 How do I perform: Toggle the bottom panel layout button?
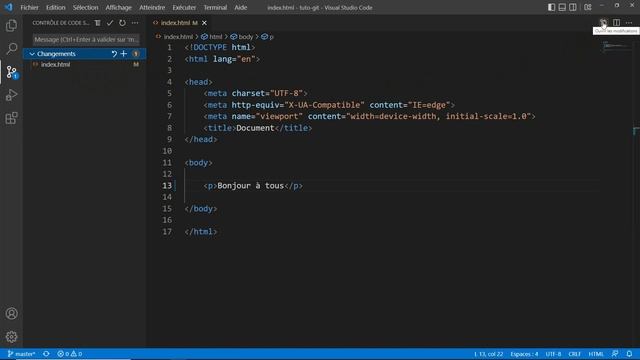(562, 7)
